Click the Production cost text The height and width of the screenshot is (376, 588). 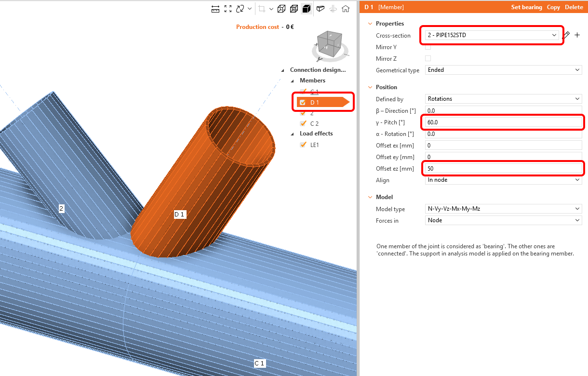(x=257, y=27)
